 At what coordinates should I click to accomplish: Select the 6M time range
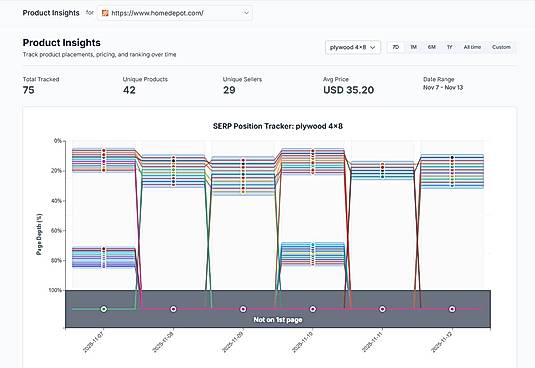point(432,47)
